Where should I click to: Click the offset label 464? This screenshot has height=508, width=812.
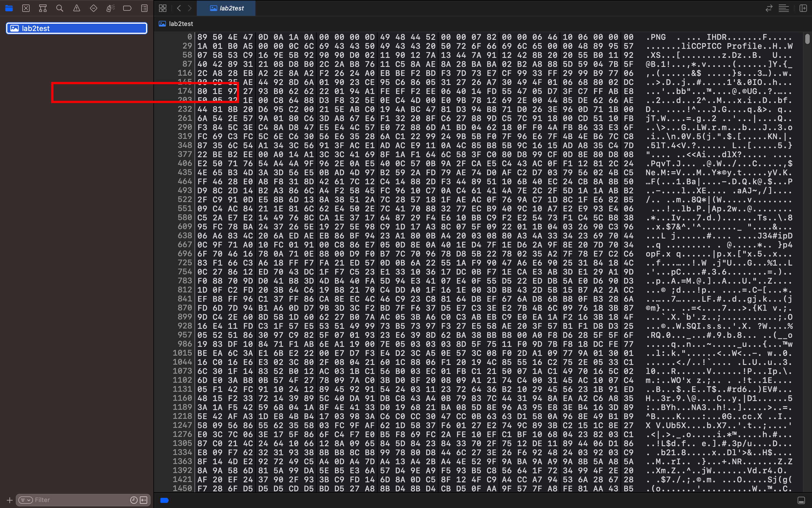(185, 181)
